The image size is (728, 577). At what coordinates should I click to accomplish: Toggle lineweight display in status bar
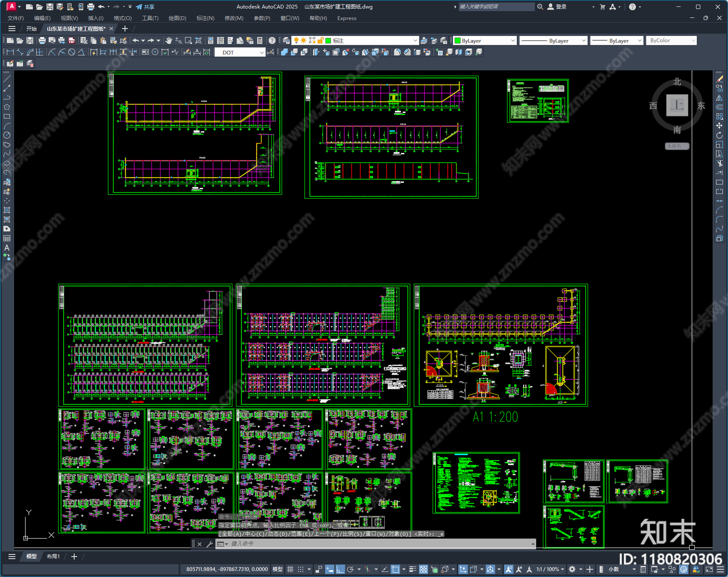click(413, 569)
